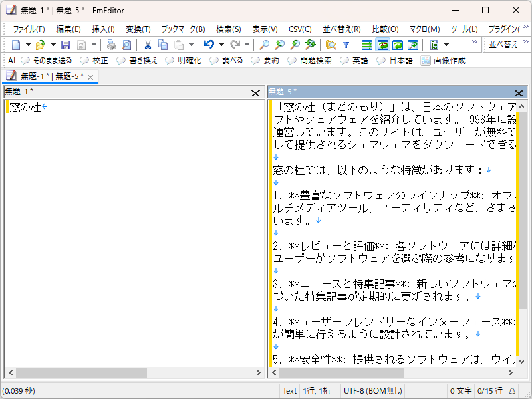Toggle wrap by page icon

pos(413,45)
